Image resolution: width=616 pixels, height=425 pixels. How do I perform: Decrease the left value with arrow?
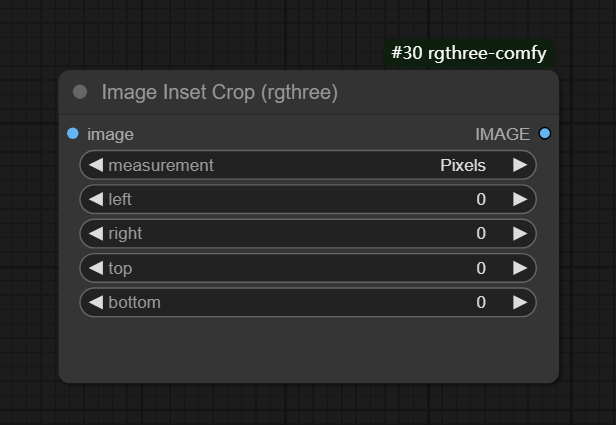[x=96, y=199]
